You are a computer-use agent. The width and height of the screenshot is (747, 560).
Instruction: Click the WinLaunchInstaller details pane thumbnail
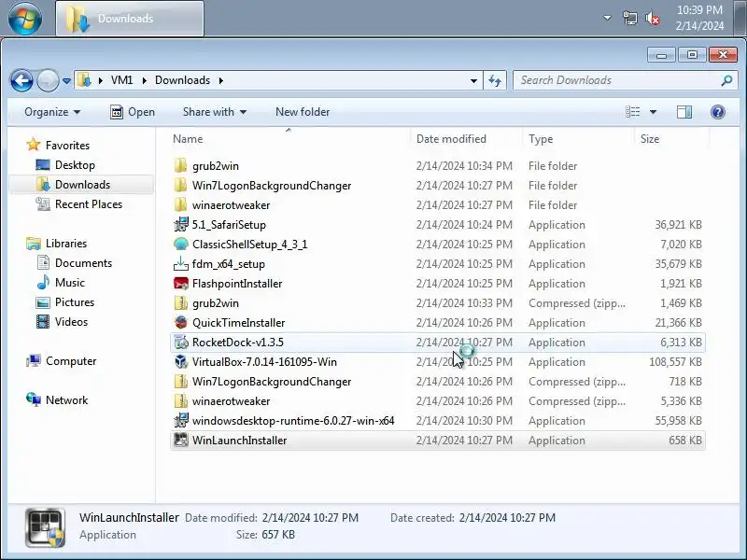tap(45, 527)
